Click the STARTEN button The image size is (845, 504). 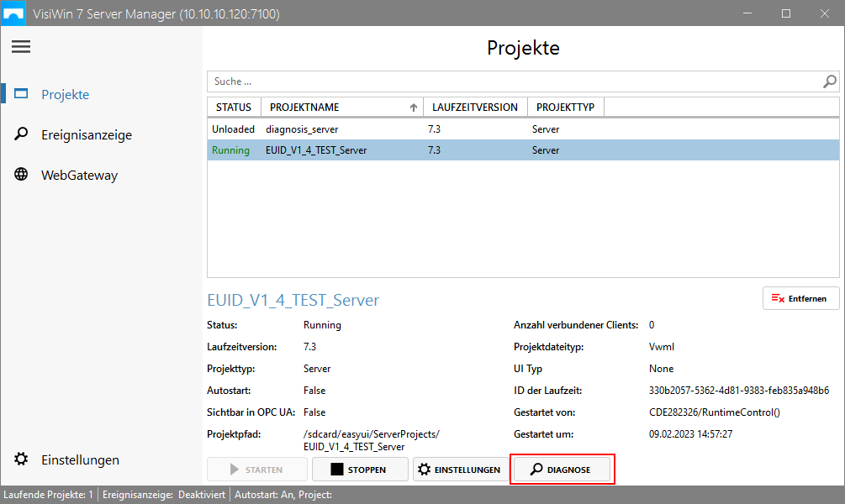(256, 470)
